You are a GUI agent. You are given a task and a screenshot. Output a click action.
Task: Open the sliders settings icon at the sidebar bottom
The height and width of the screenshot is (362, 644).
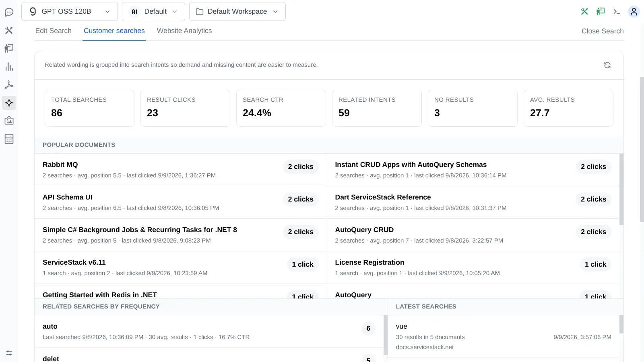coord(9,353)
